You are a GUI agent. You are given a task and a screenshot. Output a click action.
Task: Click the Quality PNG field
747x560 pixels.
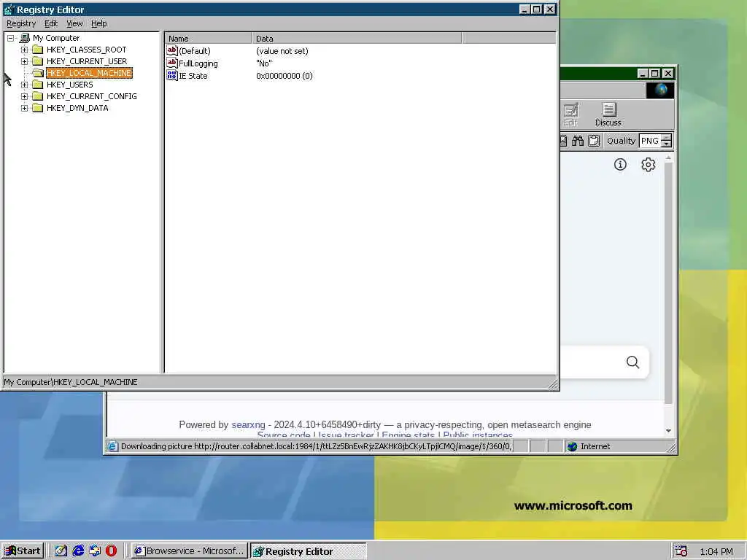coord(650,141)
